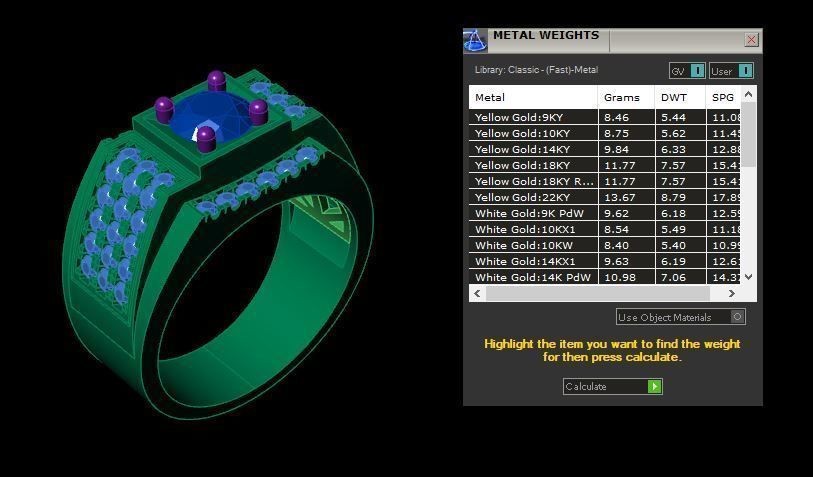Viewport: 813px width, 477px height.
Task: Select the White Gold:10KX1 row
Action: click(605, 230)
